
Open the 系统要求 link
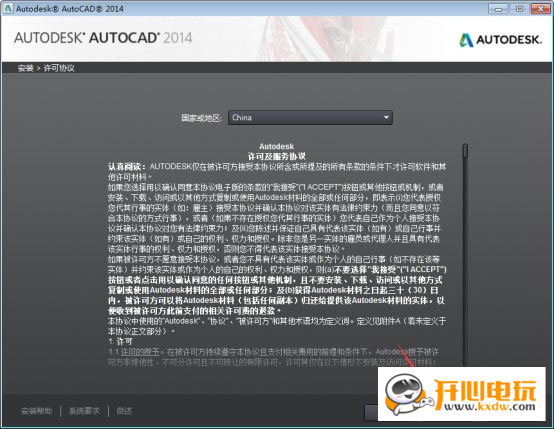coord(84,411)
